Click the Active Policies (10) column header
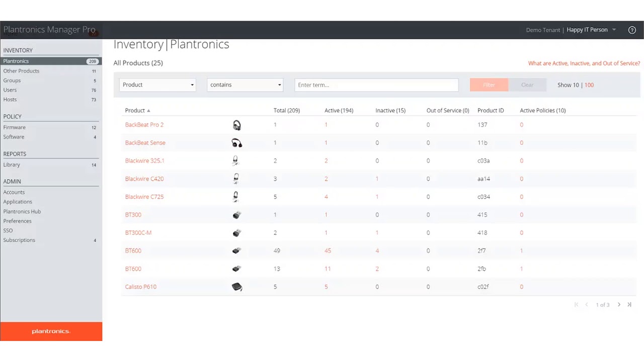 pyautogui.click(x=543, y=111)
